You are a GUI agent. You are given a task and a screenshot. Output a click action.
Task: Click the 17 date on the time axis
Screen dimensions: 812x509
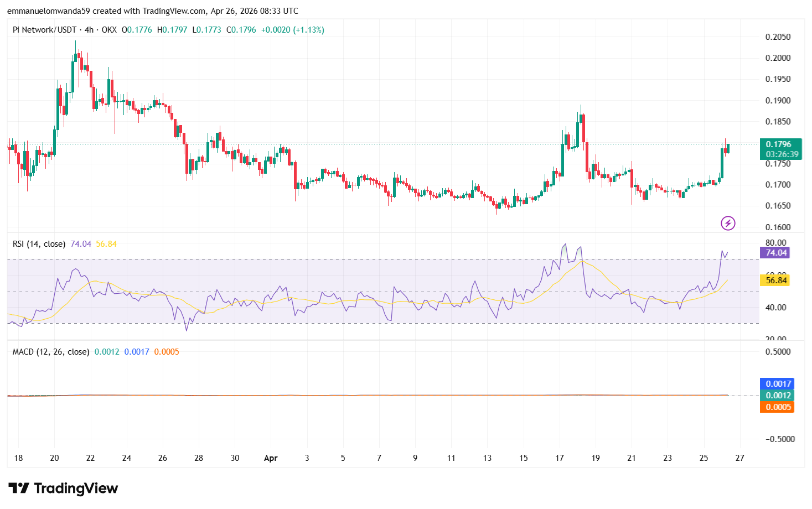pos(560,458)
